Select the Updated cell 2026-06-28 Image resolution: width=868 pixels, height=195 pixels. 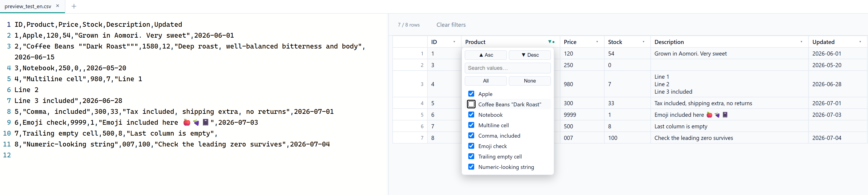pos(838,84)
